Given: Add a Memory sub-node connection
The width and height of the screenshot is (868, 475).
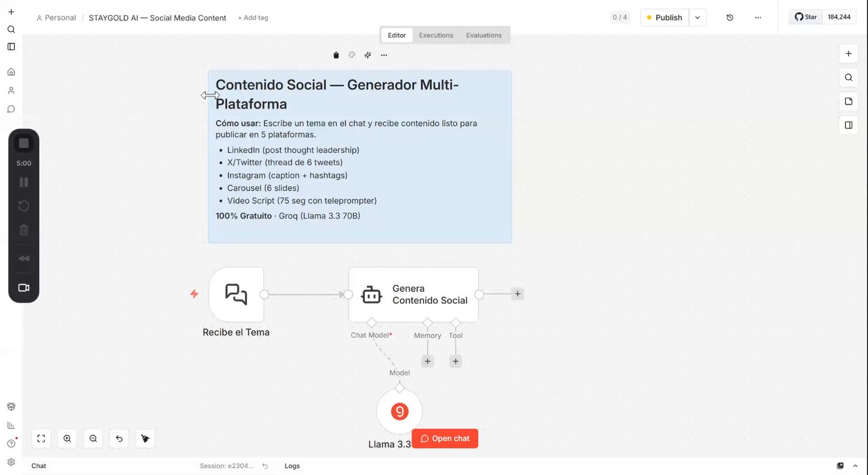Looking at the screenshot, I should (x=427, y=361).
